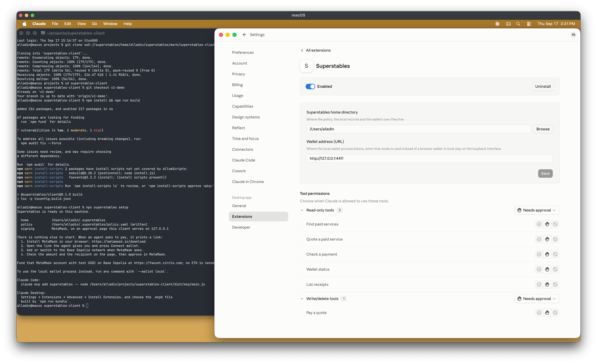
Task: Block the Check a payment tool
Action: 555,254
